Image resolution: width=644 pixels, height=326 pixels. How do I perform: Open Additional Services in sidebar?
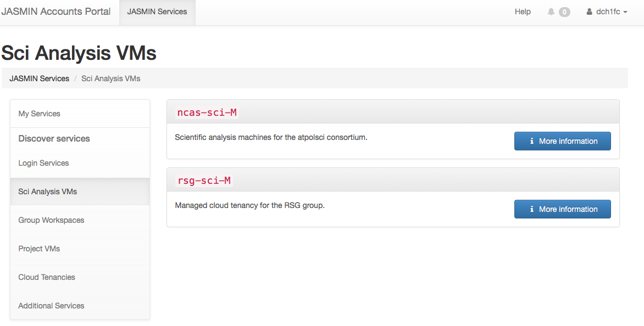tap(51, 306)
